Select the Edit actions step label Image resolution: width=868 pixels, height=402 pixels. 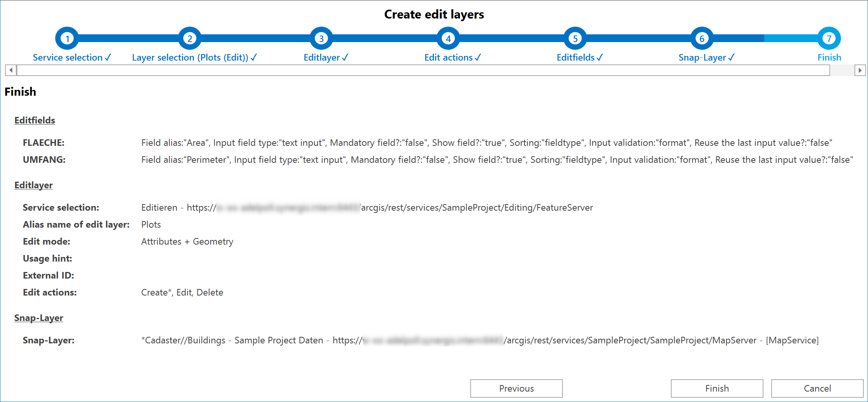(x=452, y=57)
